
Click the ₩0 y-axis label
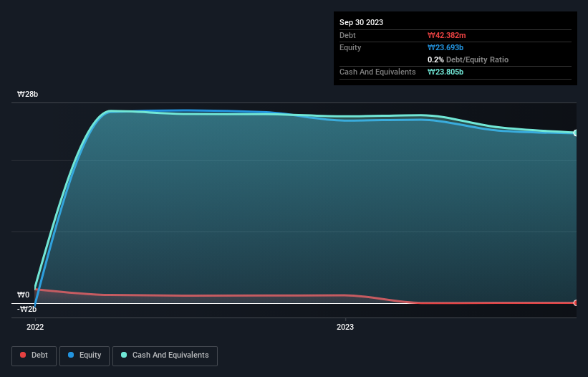[23, 295]
